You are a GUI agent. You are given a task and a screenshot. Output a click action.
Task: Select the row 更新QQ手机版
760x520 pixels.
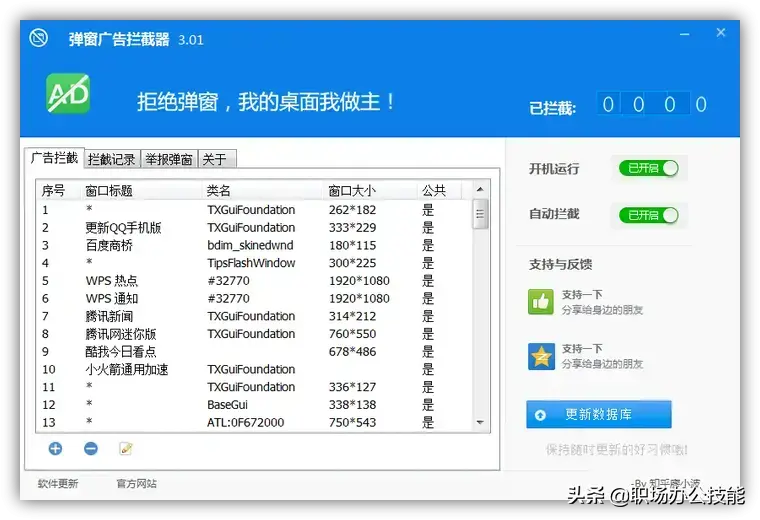click(254, 228)
